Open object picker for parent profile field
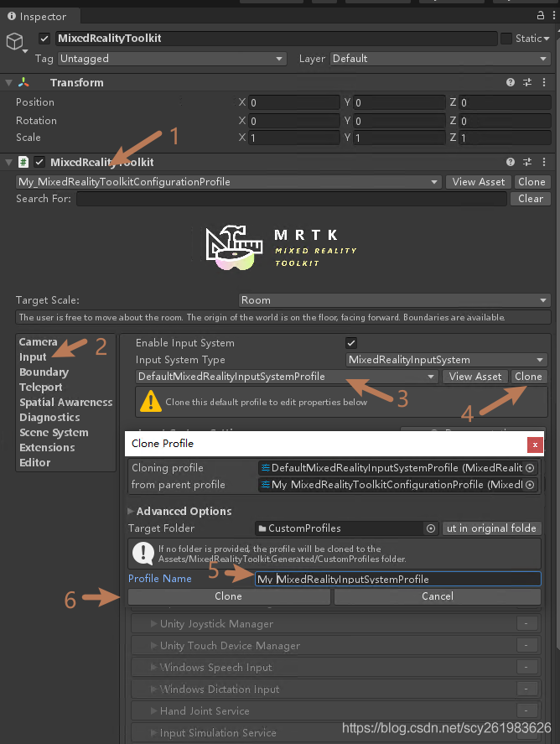Screen dimensions: 560x744 tap(530, 485)
